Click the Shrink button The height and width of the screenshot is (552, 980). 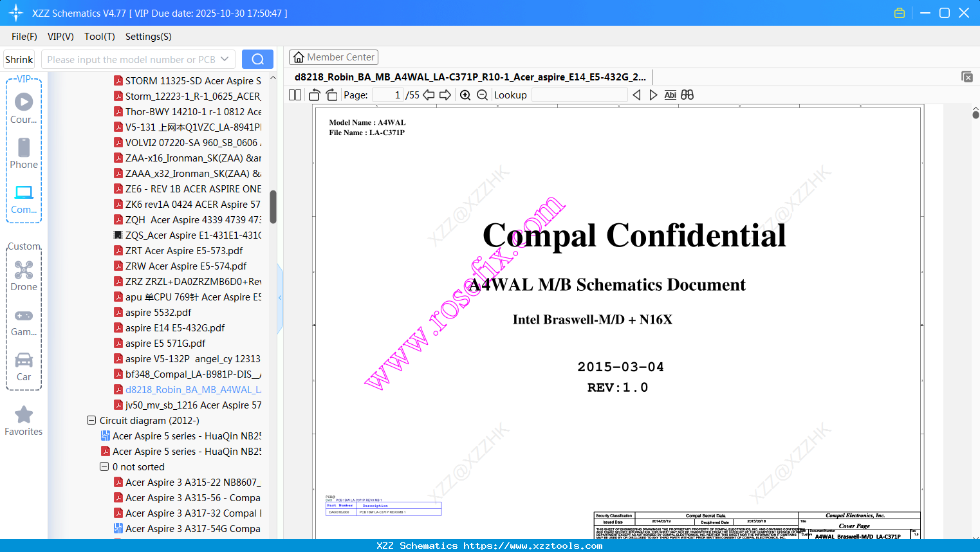tap(19, 59)
